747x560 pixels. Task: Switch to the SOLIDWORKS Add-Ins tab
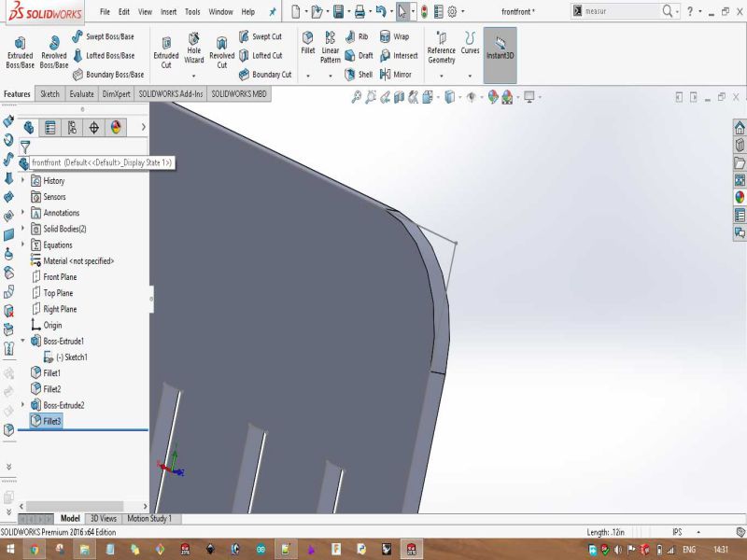point(171,94)
